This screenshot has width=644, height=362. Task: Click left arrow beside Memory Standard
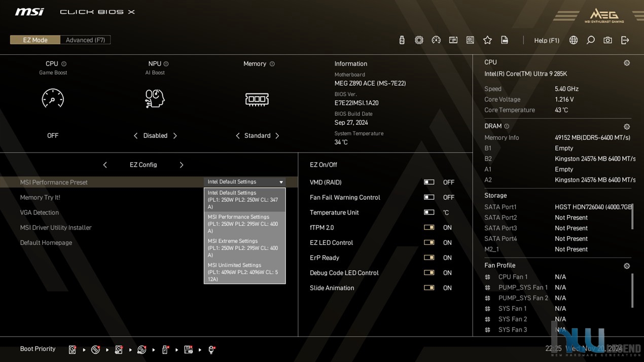pos(237,136)
